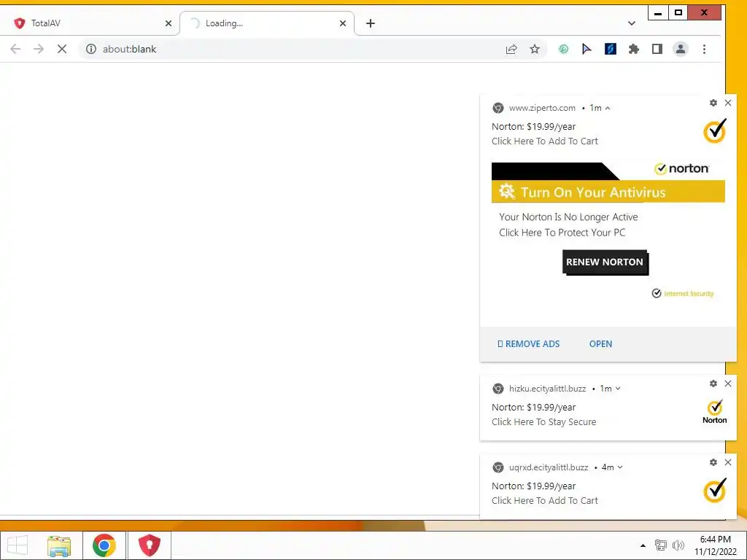Open the Chrome profile avatar
This screenshot has height=560, width=747.
[x=681, y=49]
